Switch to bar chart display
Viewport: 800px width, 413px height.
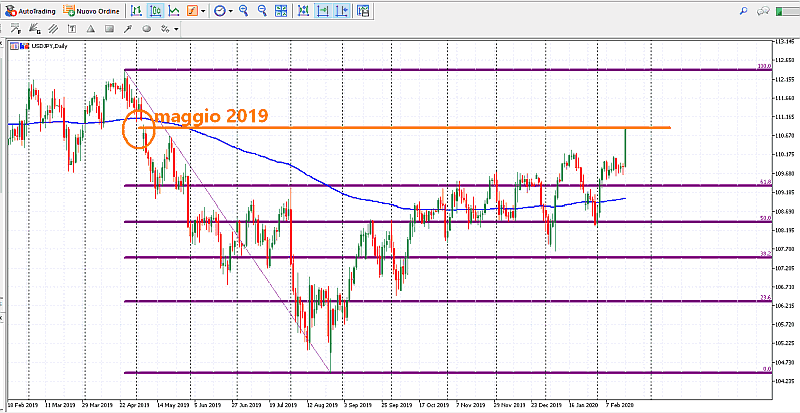137,11
